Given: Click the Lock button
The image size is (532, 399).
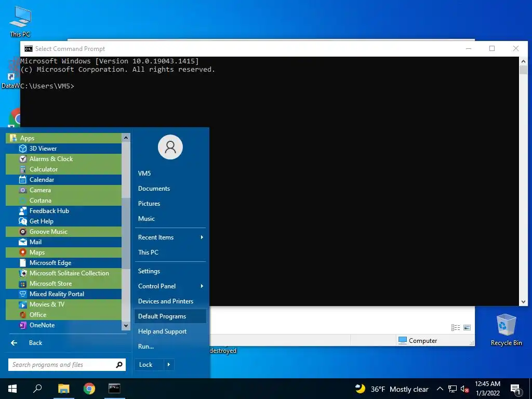Looking at the screenshot, I should pos(149,365).
